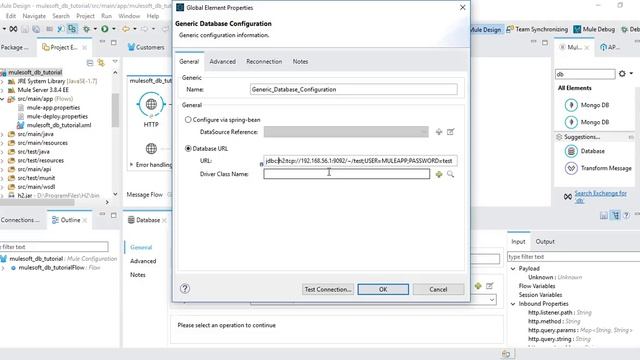Screen dimensions: 640x360
Task: Click the palette search field containing db
Action: 585,74
